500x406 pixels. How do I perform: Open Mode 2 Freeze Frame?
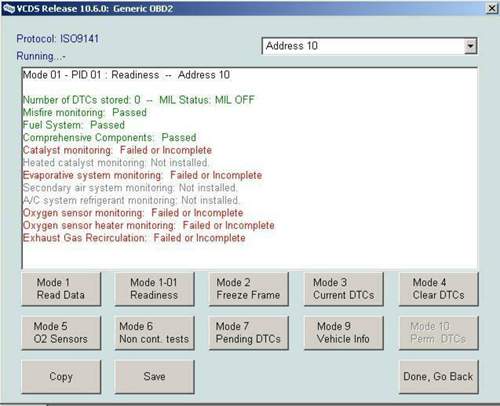(248, 289)
